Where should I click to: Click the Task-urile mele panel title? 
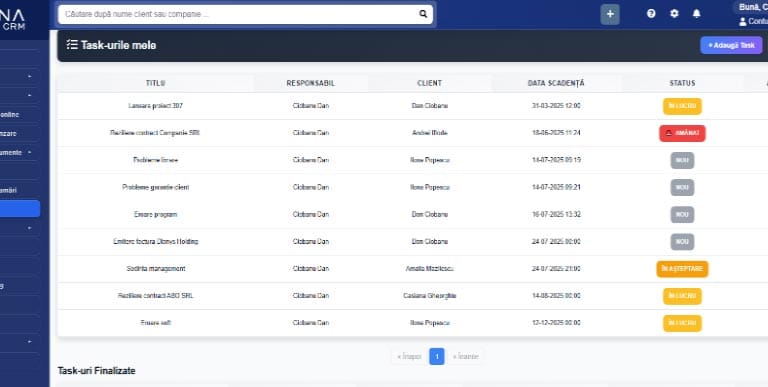[118, 45]
